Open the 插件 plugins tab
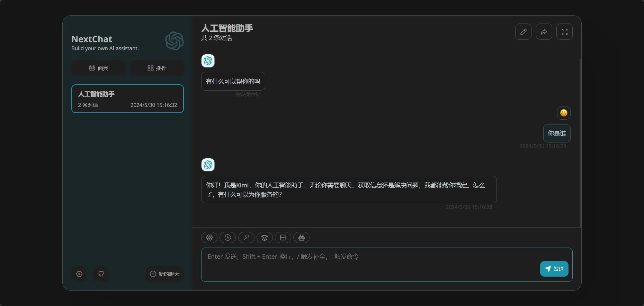The width and height of the screenshot is (644, 306). click(157, 68)
